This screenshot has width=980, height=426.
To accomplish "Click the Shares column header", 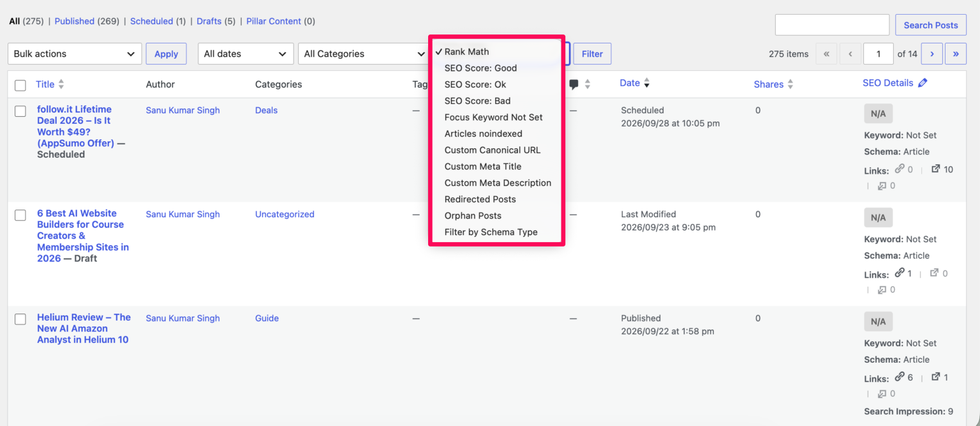I will [x=768, y=84].
